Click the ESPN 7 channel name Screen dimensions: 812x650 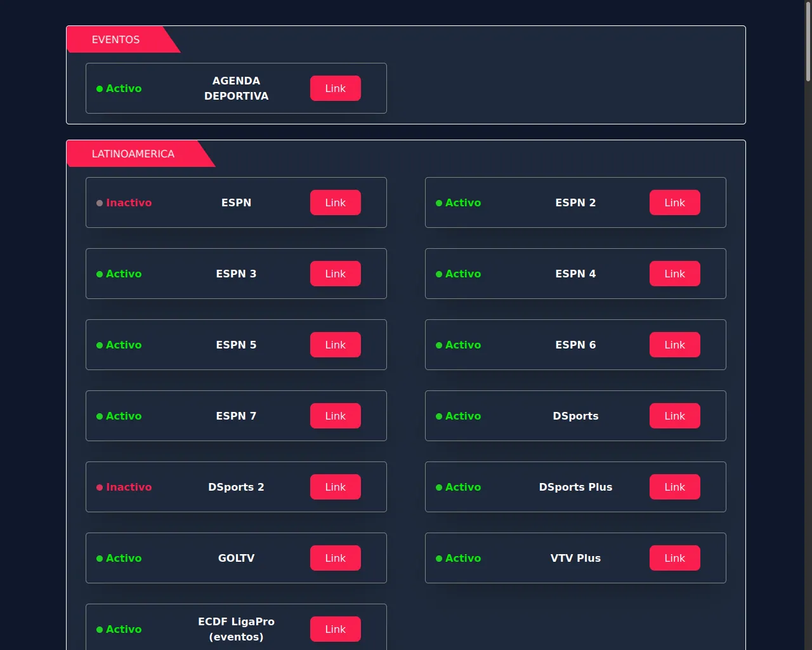237,416
